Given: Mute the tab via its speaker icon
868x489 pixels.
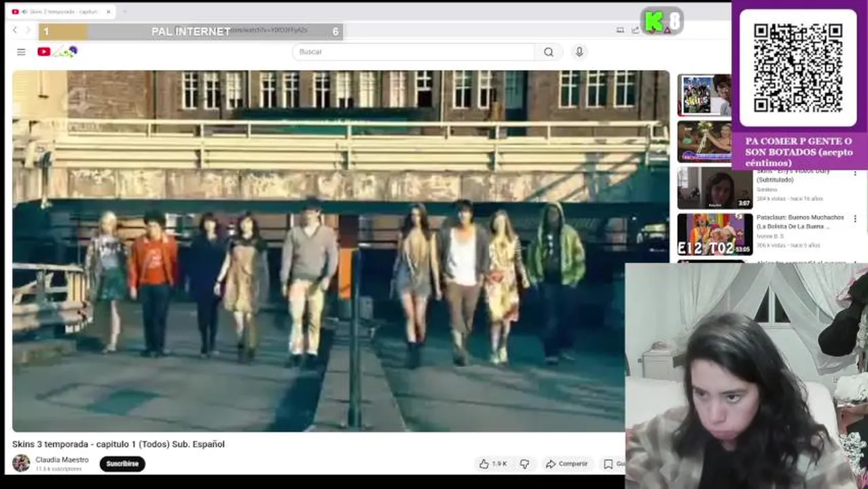Looking at the screenshot, I should click(24, 12).
